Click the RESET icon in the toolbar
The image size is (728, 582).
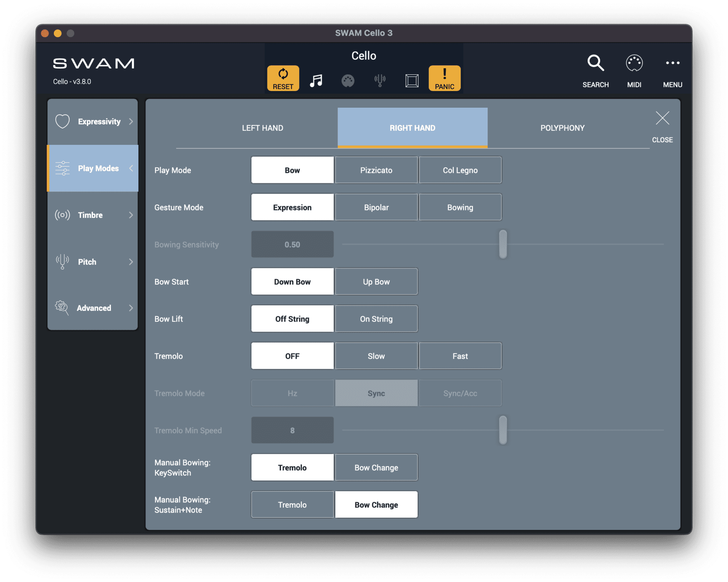tap(283, 78)
